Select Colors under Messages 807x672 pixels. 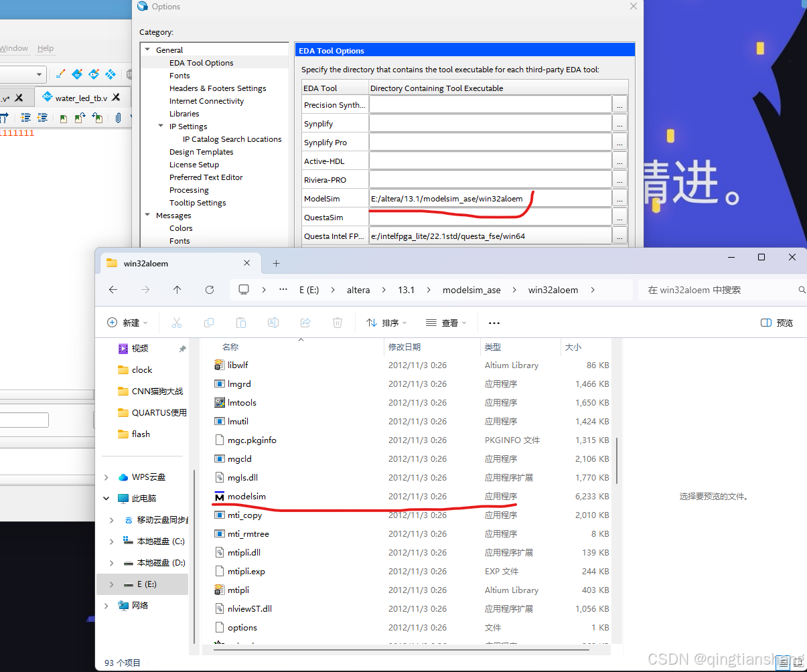(x=181, y=228)
